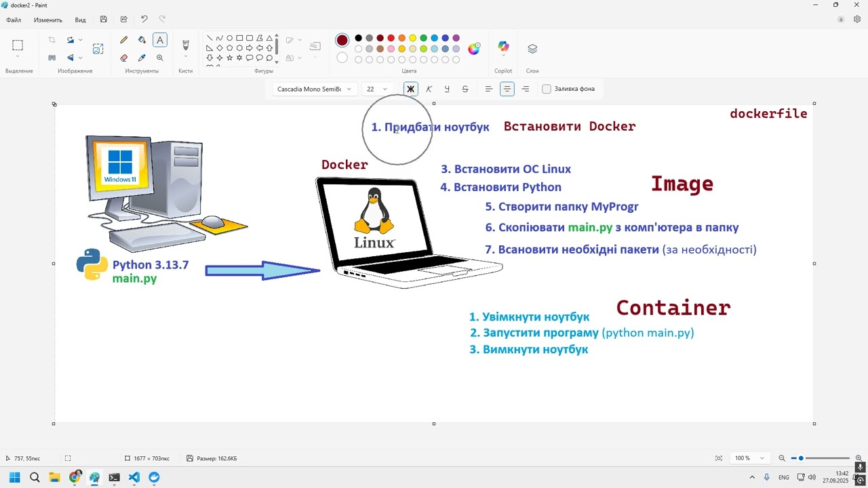
Task: Click the Zoom in magnifier in status bar
Action: click(x=859, y=458)
